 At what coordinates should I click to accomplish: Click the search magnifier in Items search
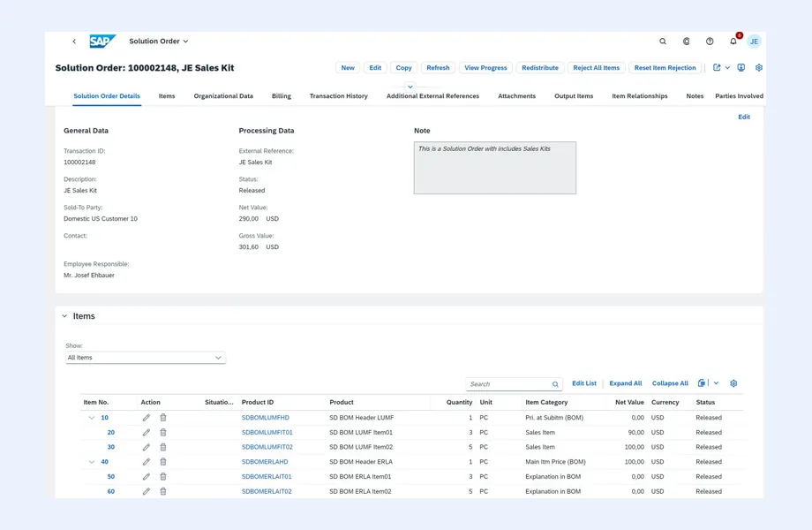(x=555, y=384)
